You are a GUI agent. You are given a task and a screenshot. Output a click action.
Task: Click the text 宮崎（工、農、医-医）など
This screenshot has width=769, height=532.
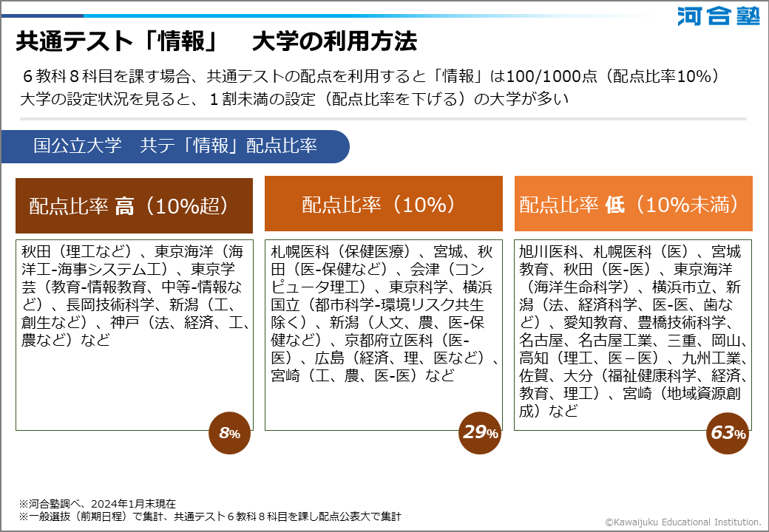point(362,375)
